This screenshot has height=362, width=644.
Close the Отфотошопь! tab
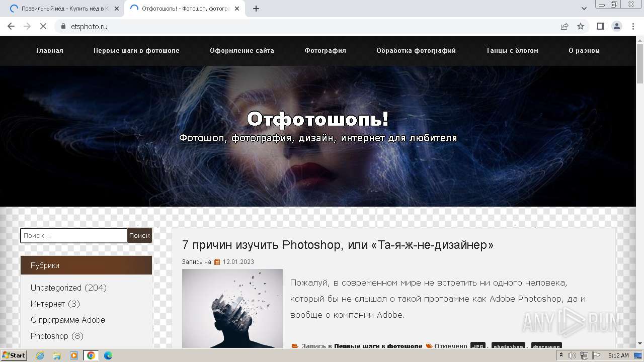tap(237, 9)
